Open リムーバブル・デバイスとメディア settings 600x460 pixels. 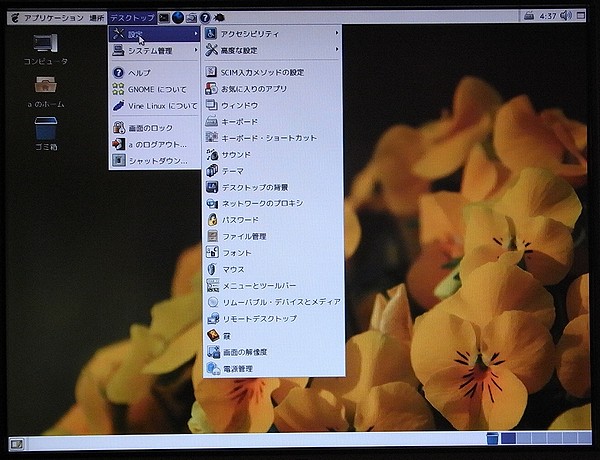tap(272, 302)
